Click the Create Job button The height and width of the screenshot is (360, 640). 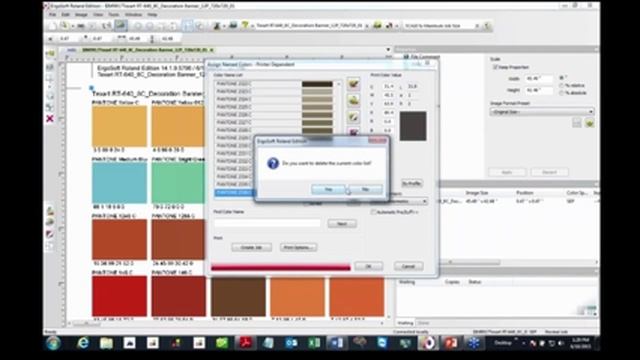tap(251, 247)
